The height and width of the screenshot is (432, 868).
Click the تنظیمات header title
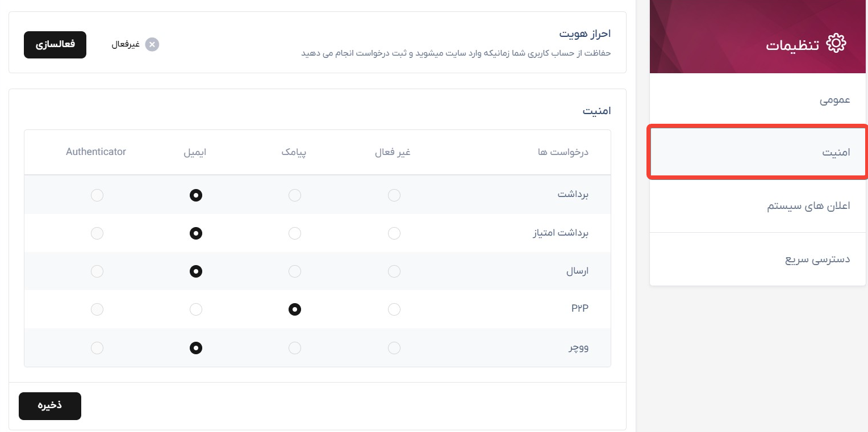[x=792, y=45]
